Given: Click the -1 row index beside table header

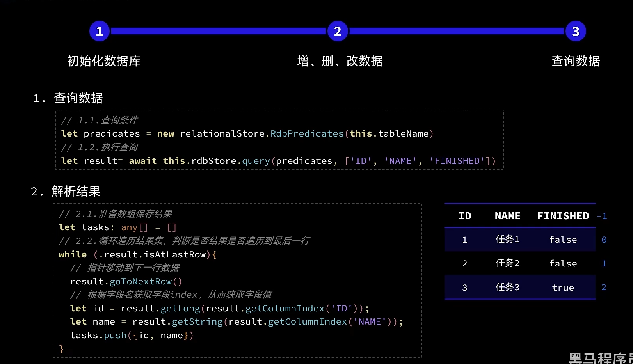Looking at the screenshot, I should click(602, 216).
